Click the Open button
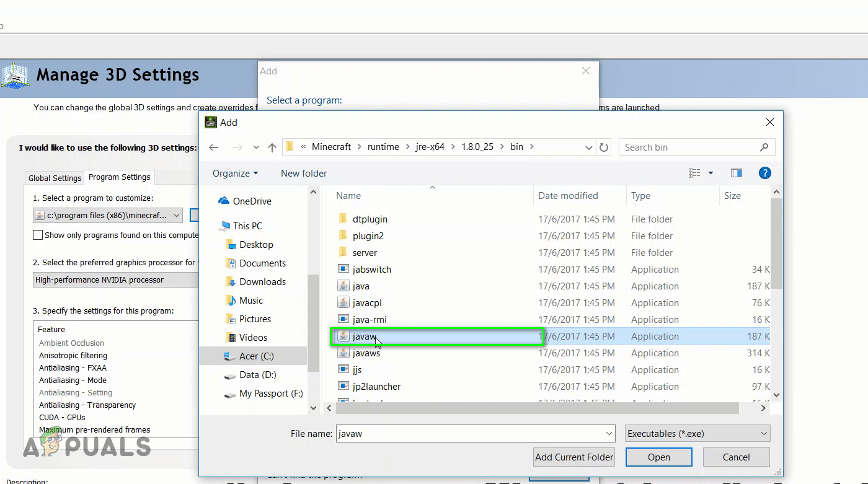 point(659,457)
